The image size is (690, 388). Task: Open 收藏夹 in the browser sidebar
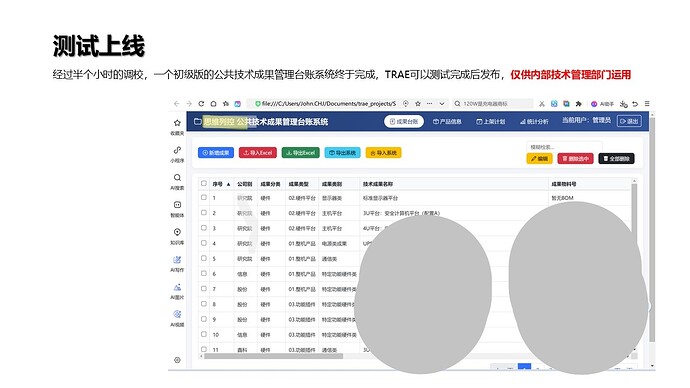pos(177,127)
